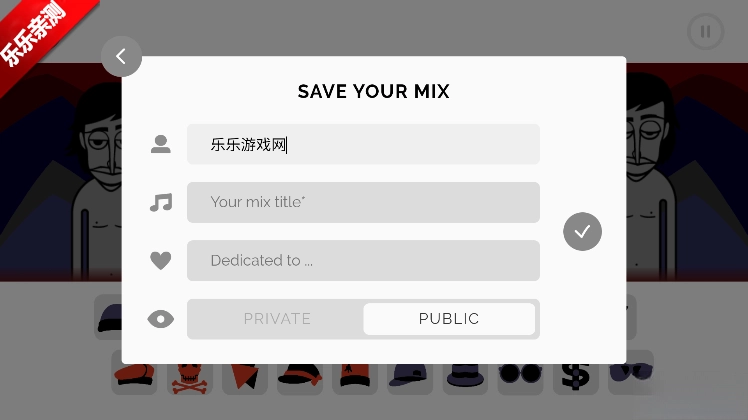
Task: Select the dark top hat icon
Action: coord(465,375)
